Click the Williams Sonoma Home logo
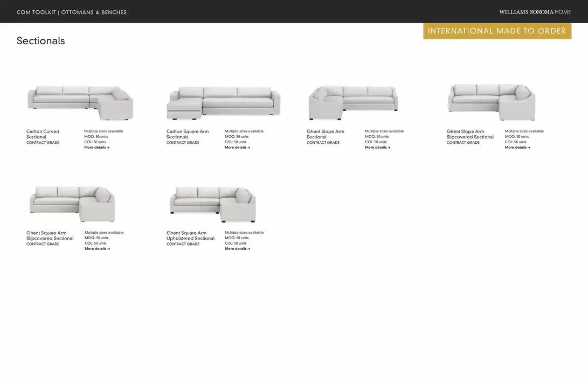This screenshot has height=377, width=588. [x=535, y=12]
